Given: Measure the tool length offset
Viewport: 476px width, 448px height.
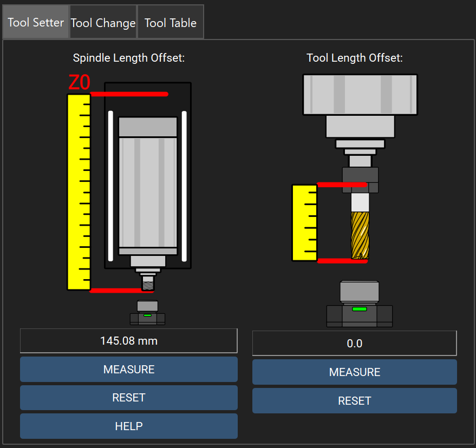Looking at the screenshot, I should click(355, 372).
